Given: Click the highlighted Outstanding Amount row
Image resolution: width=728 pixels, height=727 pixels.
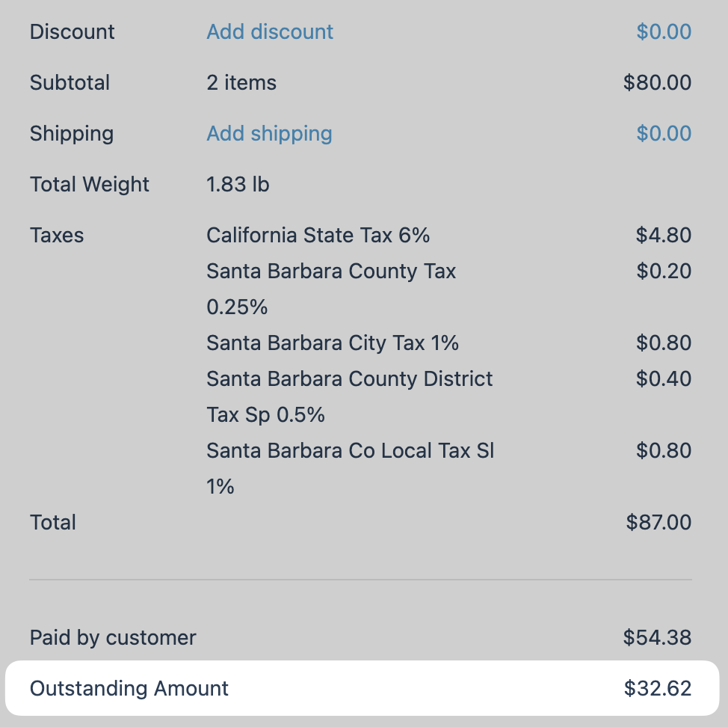Looking at the screenshot, I should click(x=363, y=688).
